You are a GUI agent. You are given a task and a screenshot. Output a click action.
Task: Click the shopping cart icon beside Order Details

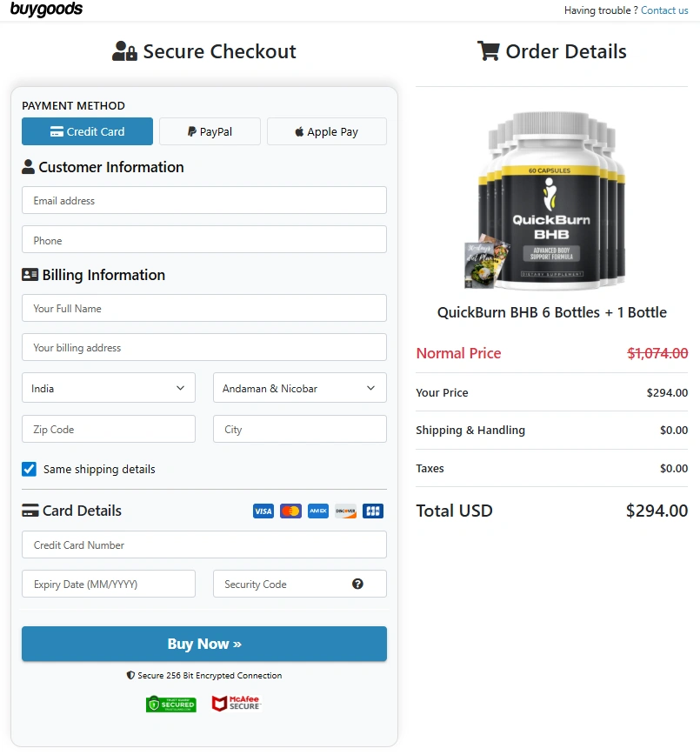coord(487,50)
